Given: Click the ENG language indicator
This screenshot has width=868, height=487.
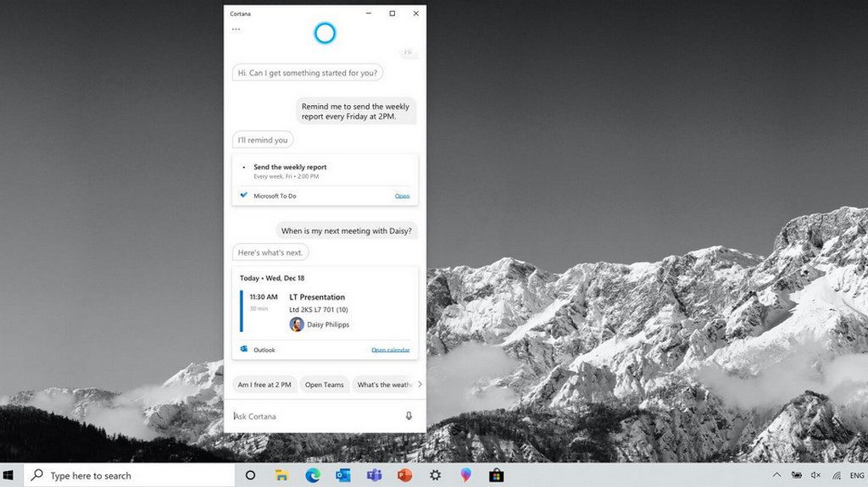Looking at the screenshot, I should click(x=857, y=475).
